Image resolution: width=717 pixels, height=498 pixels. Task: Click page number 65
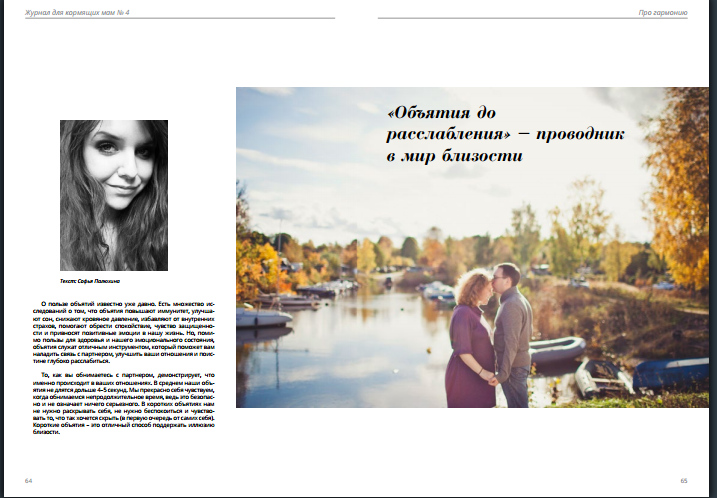(684, 481)
